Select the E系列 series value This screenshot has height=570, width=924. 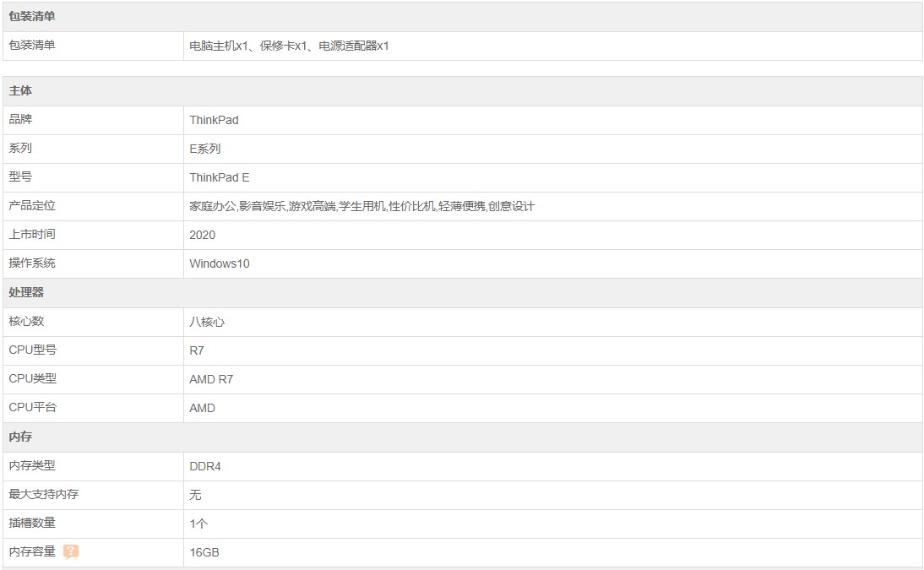point(204,149)
